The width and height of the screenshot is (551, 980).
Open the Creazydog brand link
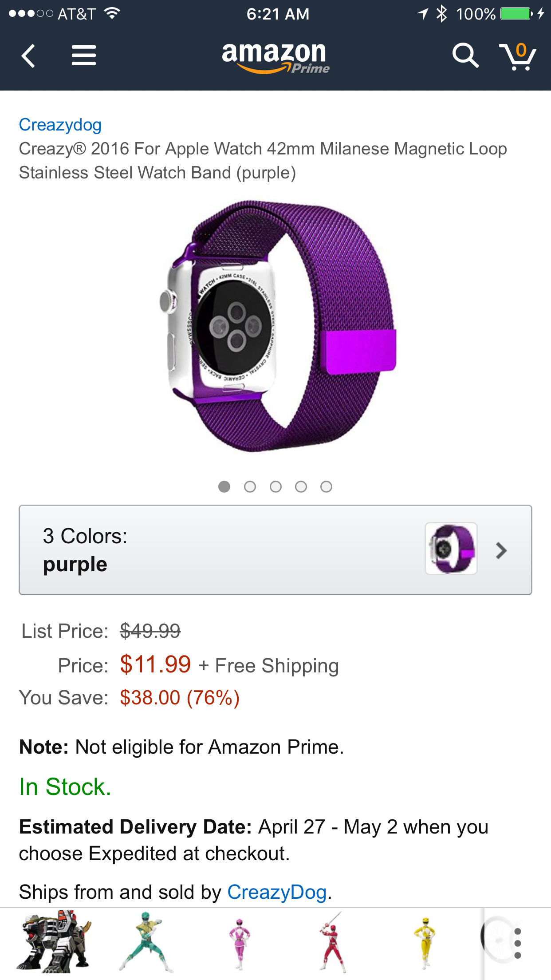tap(60, 125)
